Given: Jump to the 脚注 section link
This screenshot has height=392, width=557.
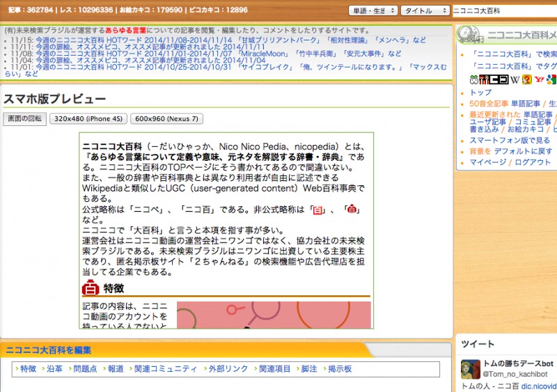Looking at the screenshot, I should coord(309,369).
